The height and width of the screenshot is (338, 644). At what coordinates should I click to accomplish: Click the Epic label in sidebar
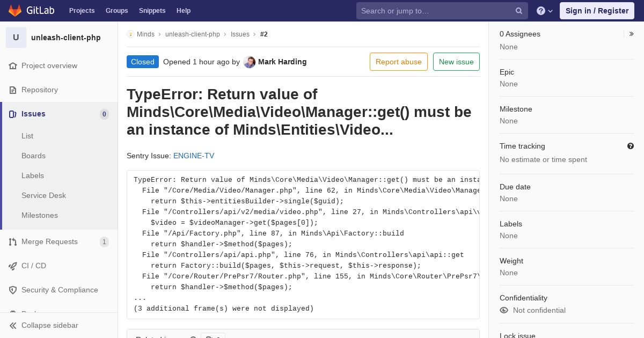(507, 72)
